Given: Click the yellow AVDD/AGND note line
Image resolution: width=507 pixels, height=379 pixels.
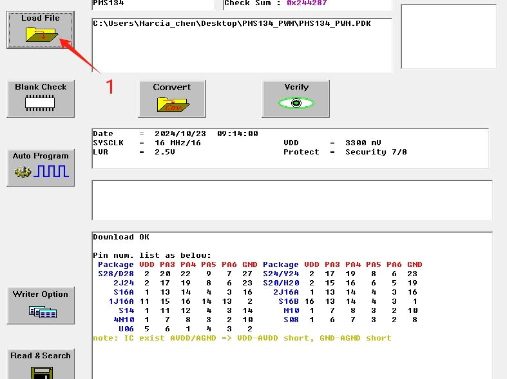Looking at the screenshot, I should pos(242,338).
